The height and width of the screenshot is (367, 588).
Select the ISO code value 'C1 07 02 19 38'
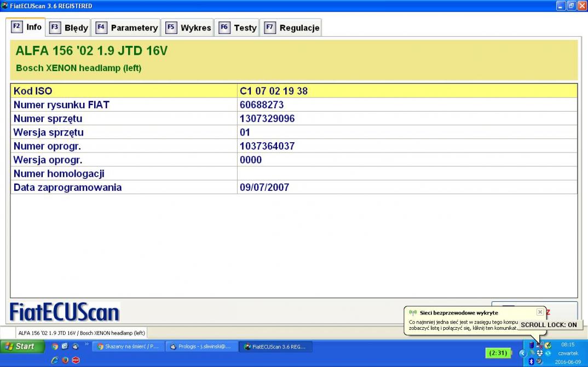click(274, 91)
